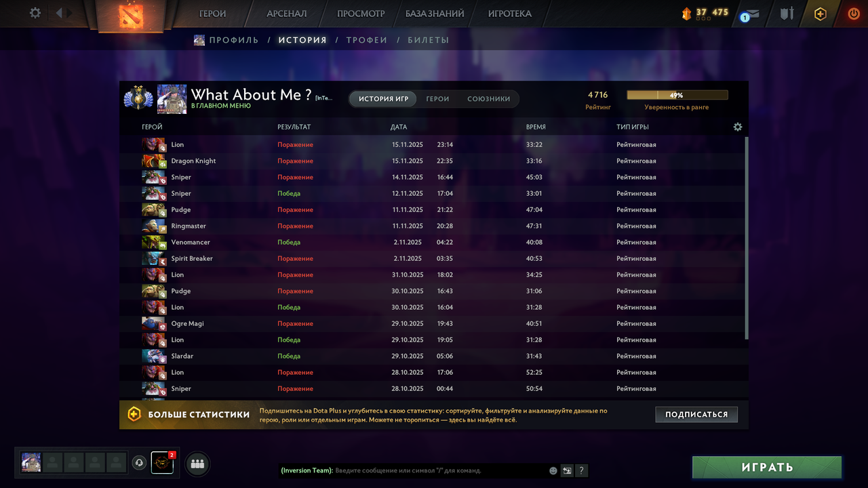The image size is (868, 488).
Task: Click the red power quit icon
Action: pos(854,14)
